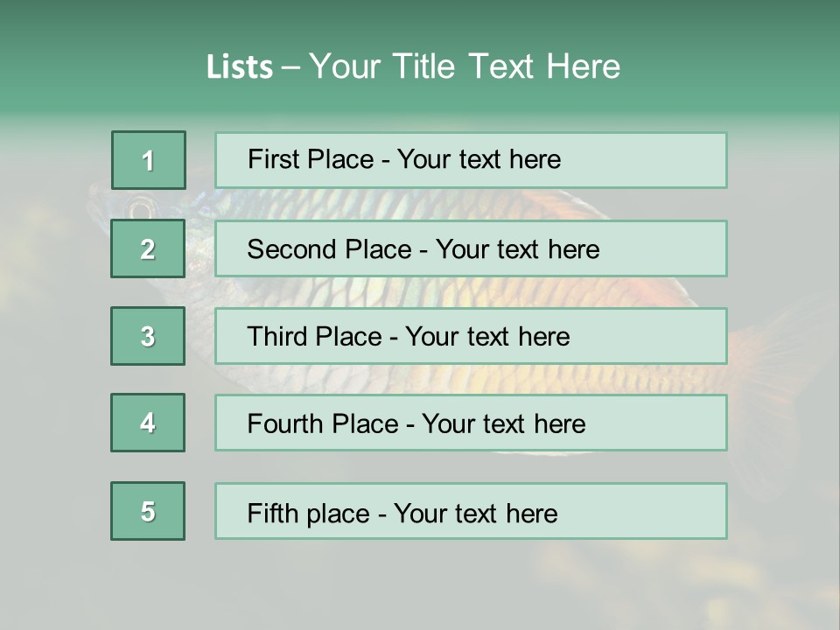The height and width of the screenshot is (630, 840).
Task: Click the dash between Lists and Your Title
Action: 290,67
